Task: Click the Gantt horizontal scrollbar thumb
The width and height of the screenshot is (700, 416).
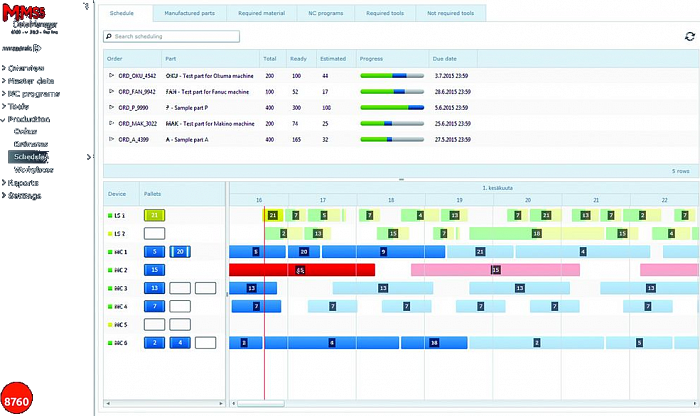Action: click(x=261, y=404)
